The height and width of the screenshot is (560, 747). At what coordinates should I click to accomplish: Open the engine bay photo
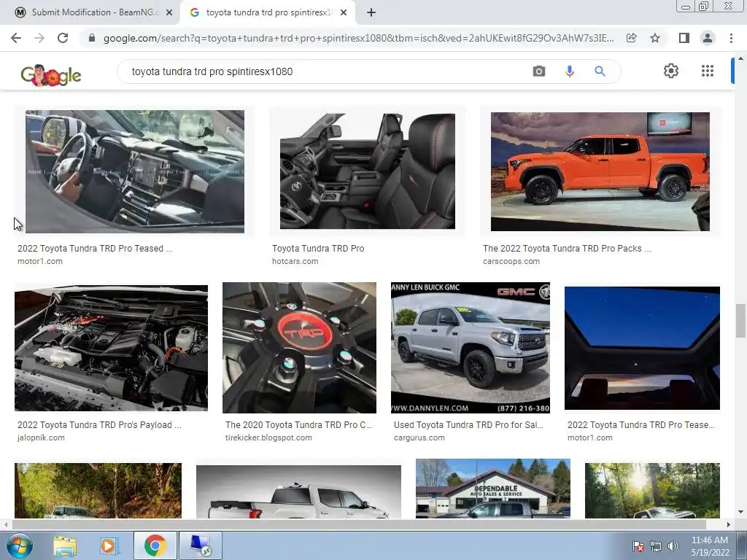(111, 348)
